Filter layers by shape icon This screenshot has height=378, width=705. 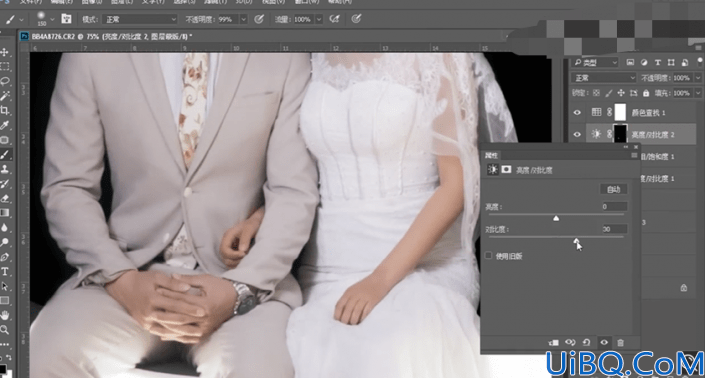(671, 62)
